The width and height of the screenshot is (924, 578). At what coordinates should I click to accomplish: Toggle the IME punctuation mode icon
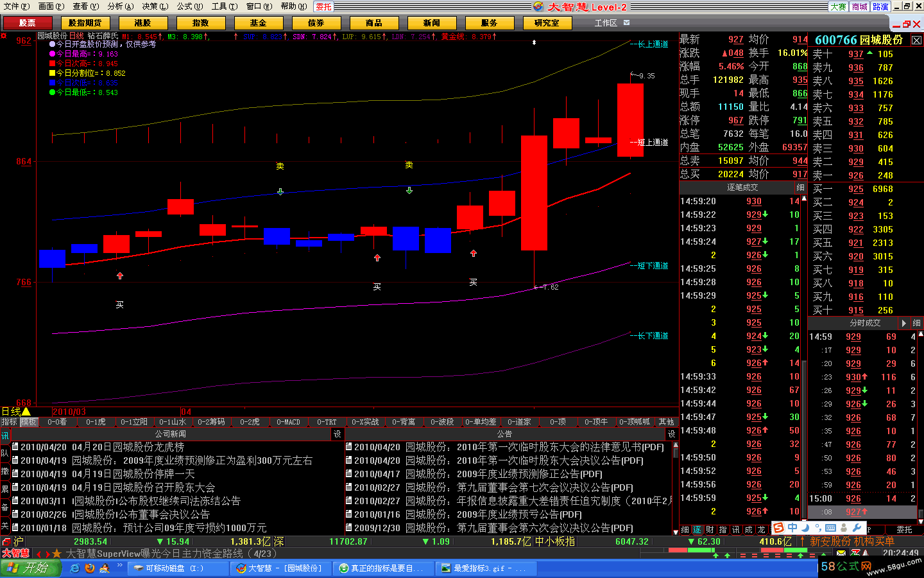click(x=817, y=528)
